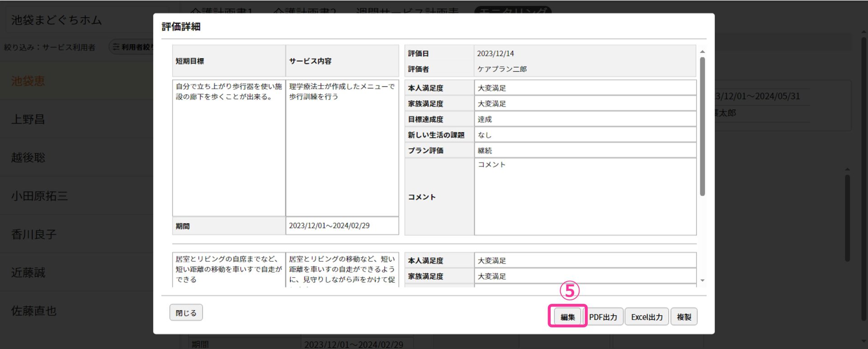868x349 pixels.
Task: Close the dialog with 閉じる
Action: coord(186,312)
